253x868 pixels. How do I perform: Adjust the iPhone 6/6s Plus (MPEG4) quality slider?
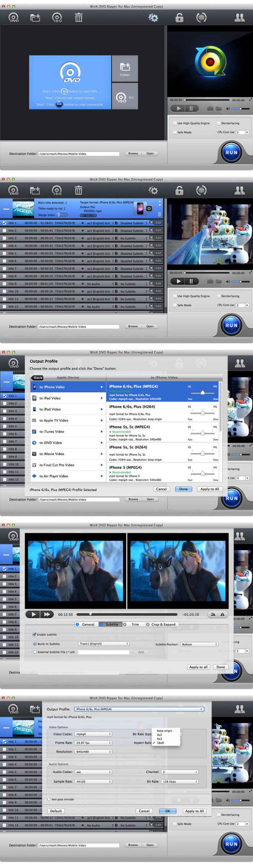[202, 393]
